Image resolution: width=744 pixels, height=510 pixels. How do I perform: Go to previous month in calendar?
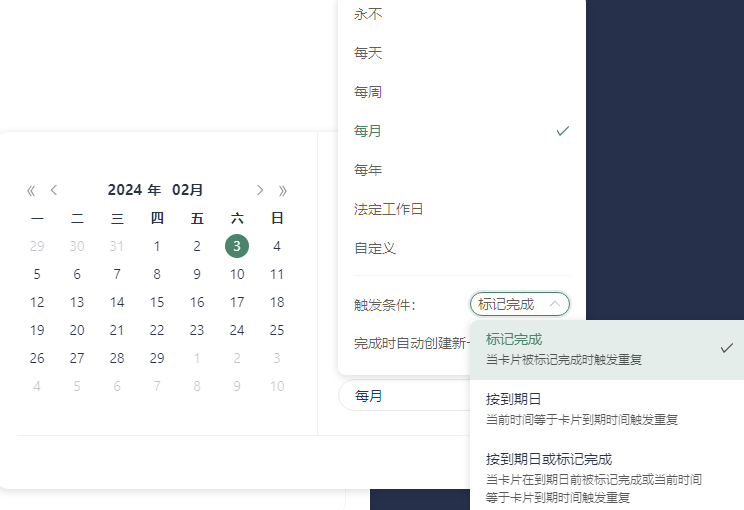[x=54, y=190]
